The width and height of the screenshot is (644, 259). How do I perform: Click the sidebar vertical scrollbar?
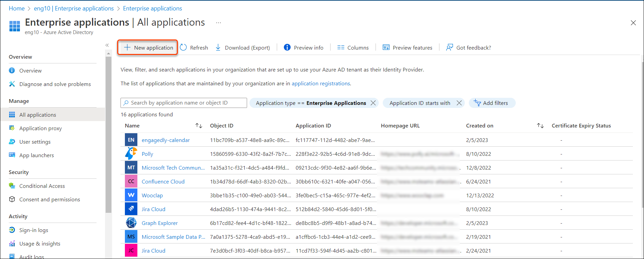(108, 135)
